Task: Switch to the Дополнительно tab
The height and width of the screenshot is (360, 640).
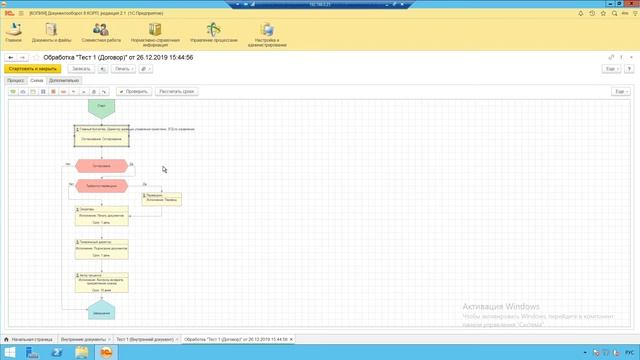Action: click(x=64, y=80)
